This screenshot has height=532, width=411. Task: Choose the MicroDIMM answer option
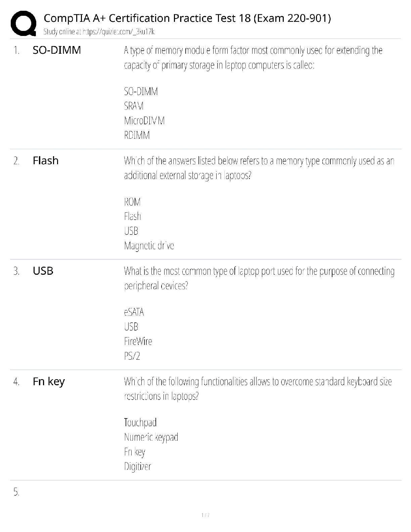point(144,121)
